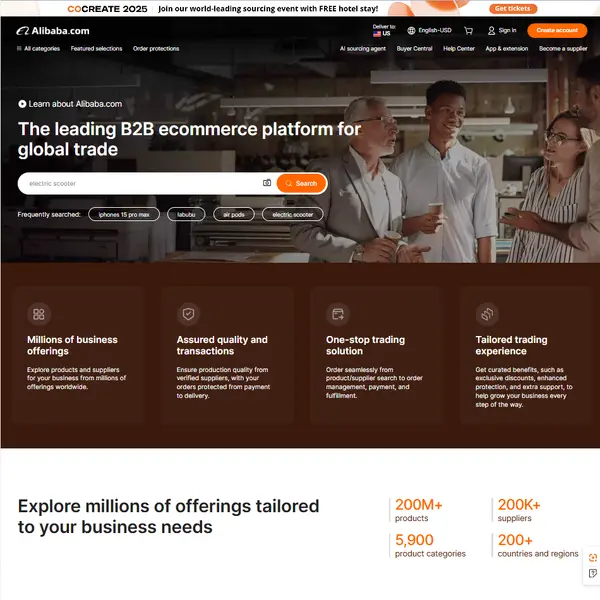Click the globe language icon
Viewport: 600px width, 600px height.
coord(411,31)
